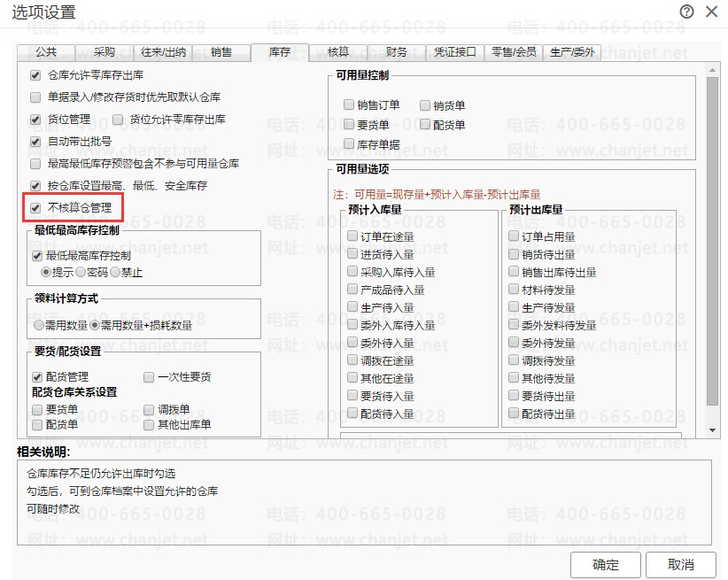Switch to the 核算 tab
Screen dimensions: 728x580
click(338, 52)
